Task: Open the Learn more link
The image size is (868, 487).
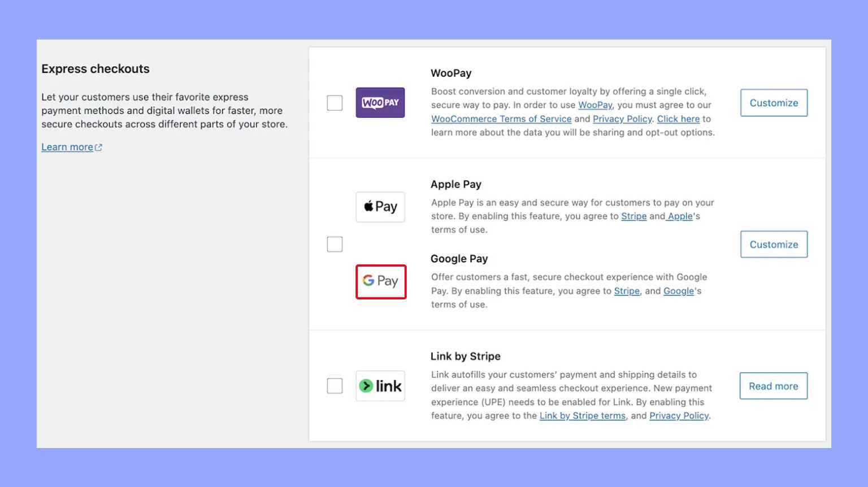Action: (67, 146)
